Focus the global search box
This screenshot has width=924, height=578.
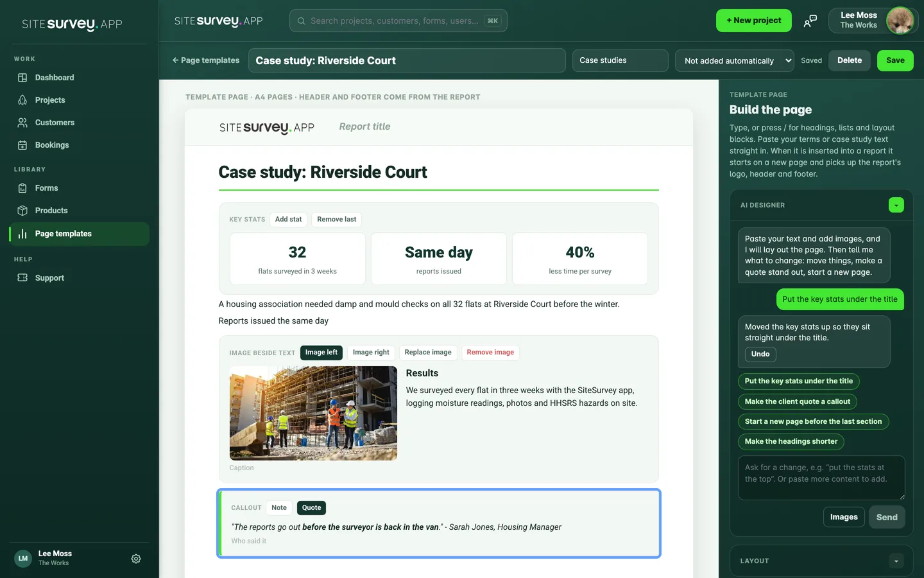click(398, 21)
